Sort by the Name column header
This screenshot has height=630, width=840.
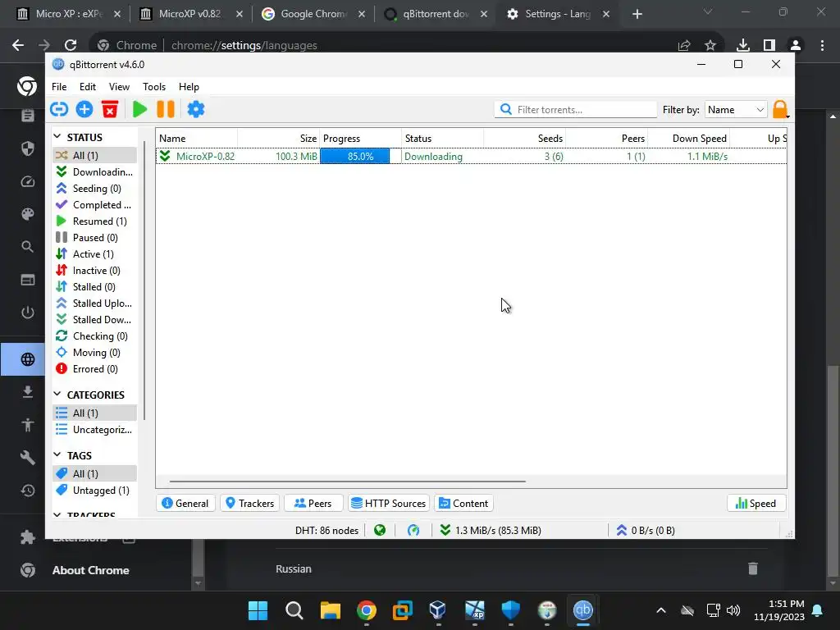coord(197,138)
